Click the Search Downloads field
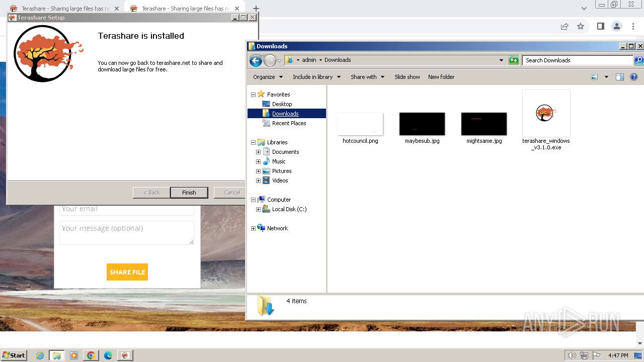 578,60
